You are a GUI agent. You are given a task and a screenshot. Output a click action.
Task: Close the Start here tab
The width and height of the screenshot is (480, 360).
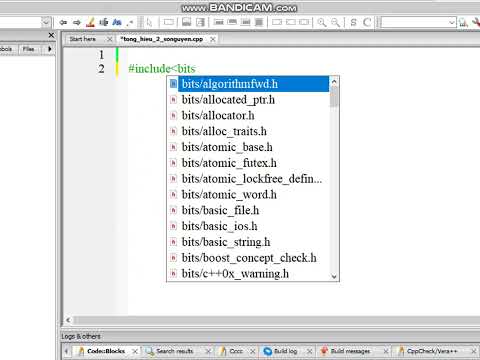109,39
